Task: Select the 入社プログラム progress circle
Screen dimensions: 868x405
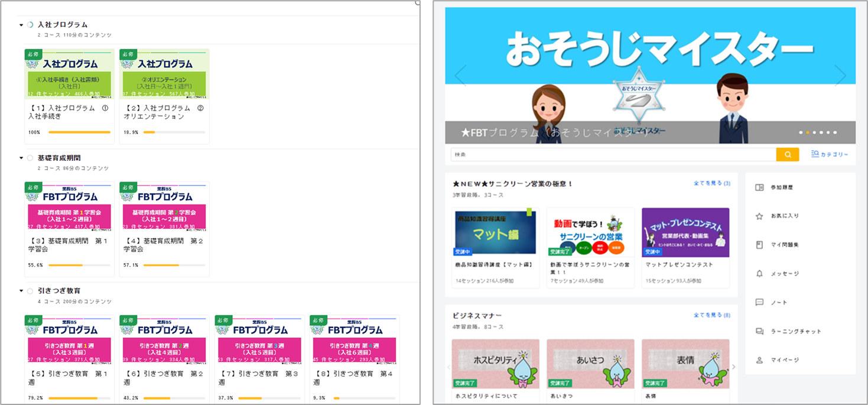Action: point(30,25)
